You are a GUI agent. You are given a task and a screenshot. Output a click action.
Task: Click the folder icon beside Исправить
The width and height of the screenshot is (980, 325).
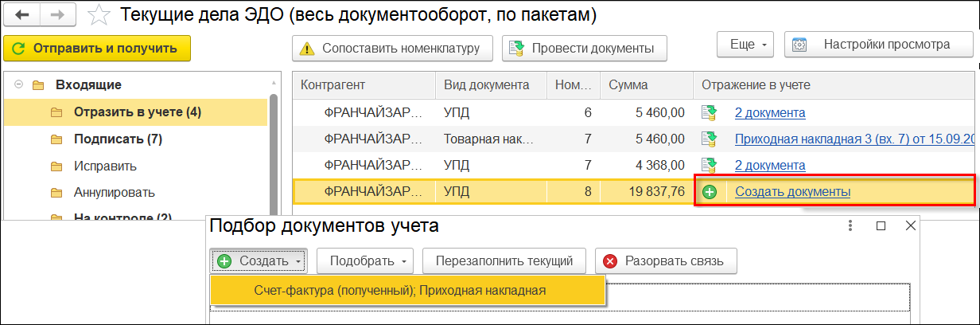point(56,166)
